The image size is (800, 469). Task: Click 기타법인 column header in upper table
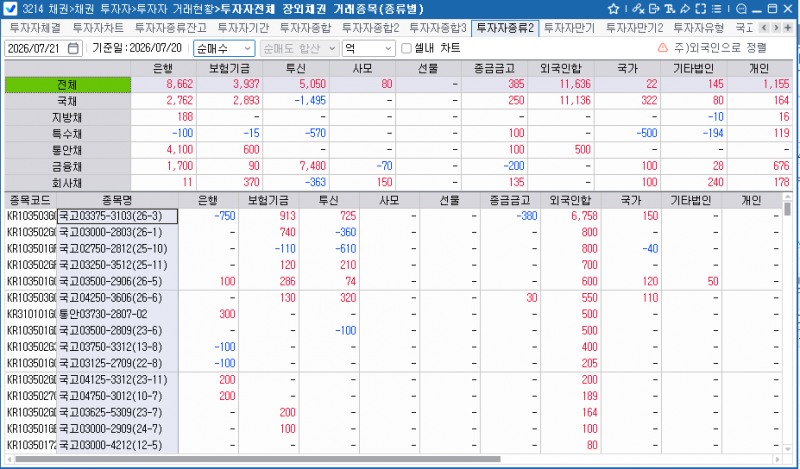[693, 68]
